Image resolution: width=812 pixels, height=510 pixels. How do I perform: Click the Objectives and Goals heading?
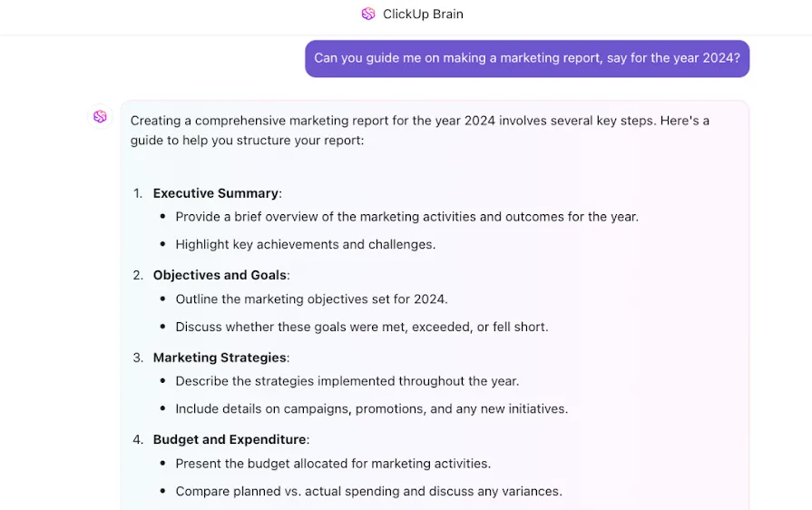pyautogui.click(x=220, y=275)
